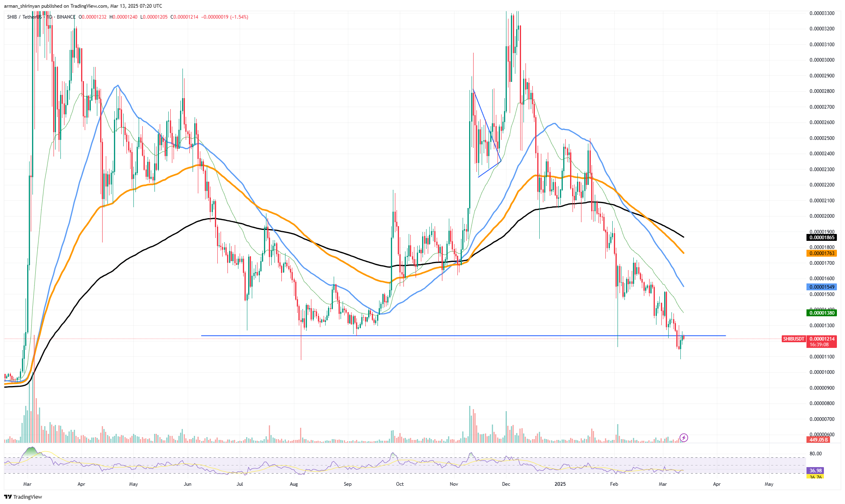Click the Dec label on time axis
The height and width of the screenshot is (504, 845).
coord(506,484)
